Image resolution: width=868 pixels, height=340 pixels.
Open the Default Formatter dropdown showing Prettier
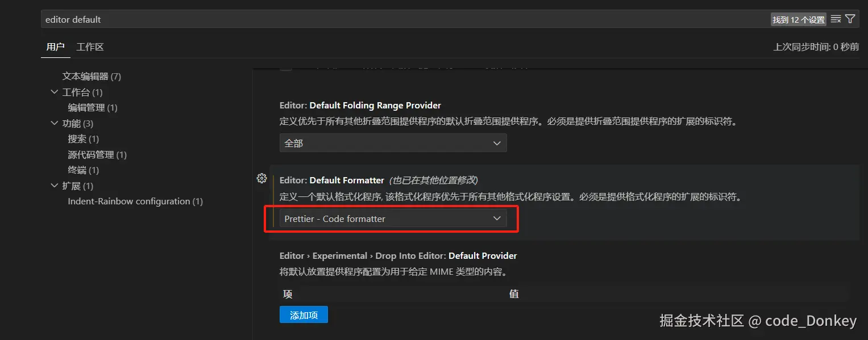click(x=392, y=218)
